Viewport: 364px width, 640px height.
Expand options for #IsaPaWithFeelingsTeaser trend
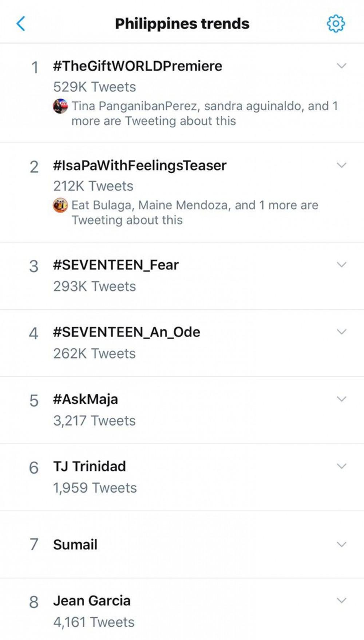click(341, 165)
